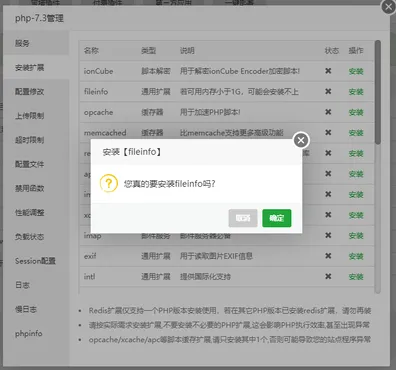Click the intl extension name

[x=89, y=277]
